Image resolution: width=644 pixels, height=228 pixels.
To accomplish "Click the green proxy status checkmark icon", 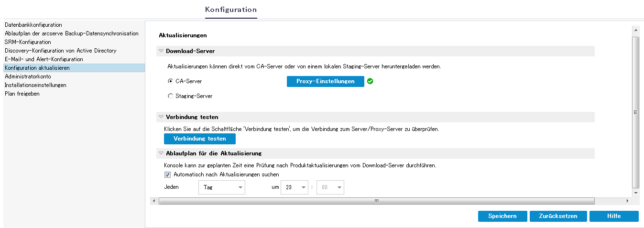I will click(370, 81).
